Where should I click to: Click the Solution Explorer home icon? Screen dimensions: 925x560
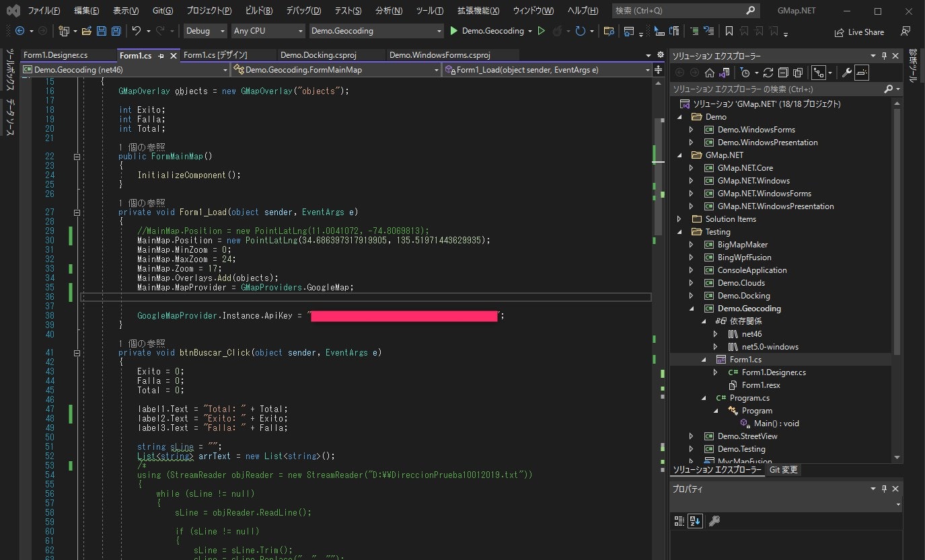(x=710, y=73)
